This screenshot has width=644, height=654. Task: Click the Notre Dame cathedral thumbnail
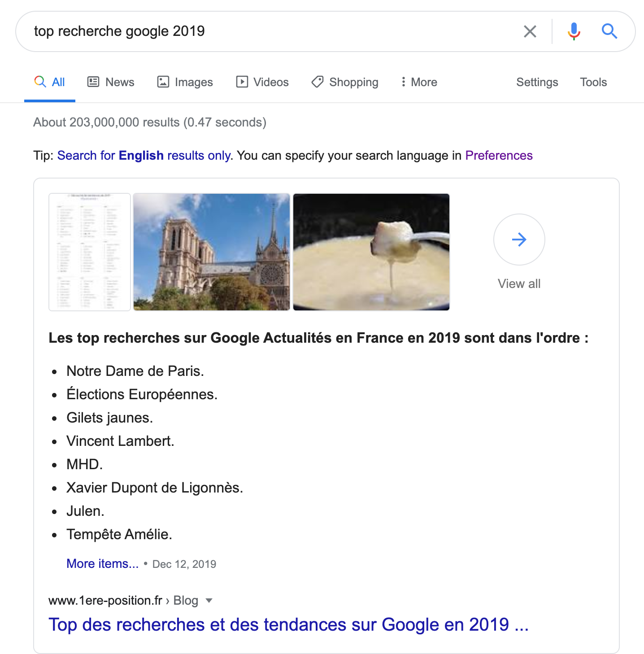pyautogui.click(x=212, y=252)
